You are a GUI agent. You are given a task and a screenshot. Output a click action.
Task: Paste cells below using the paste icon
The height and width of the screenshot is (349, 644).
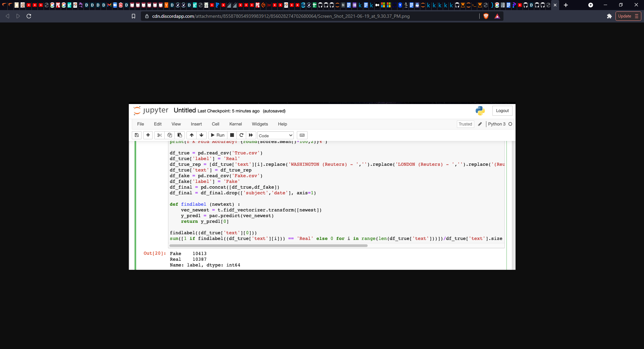tap(180, 135)
